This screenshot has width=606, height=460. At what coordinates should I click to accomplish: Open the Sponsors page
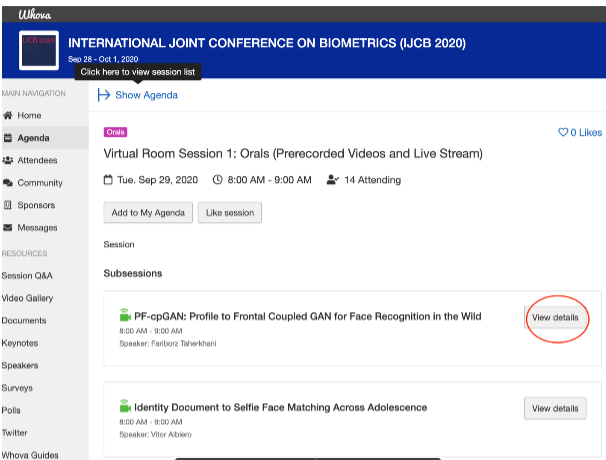(x=36, y=205)
